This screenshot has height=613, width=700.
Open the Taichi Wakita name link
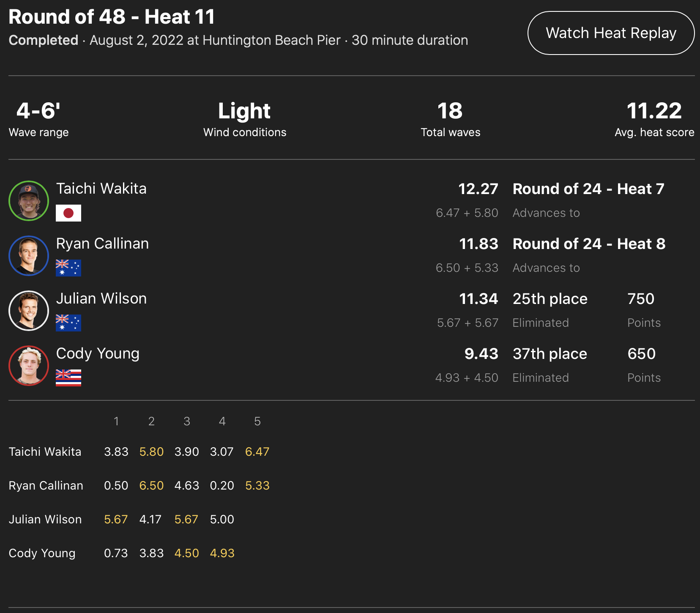pos(101,189)
